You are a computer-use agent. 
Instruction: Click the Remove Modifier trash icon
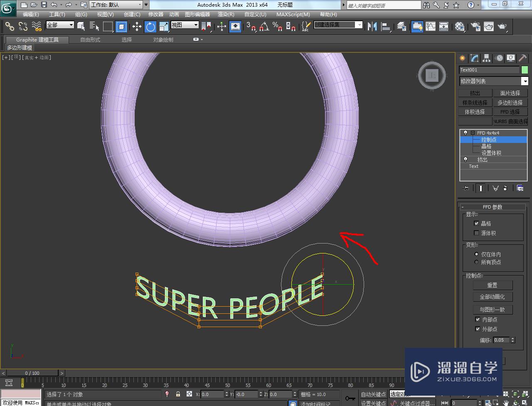pos(505,188)
